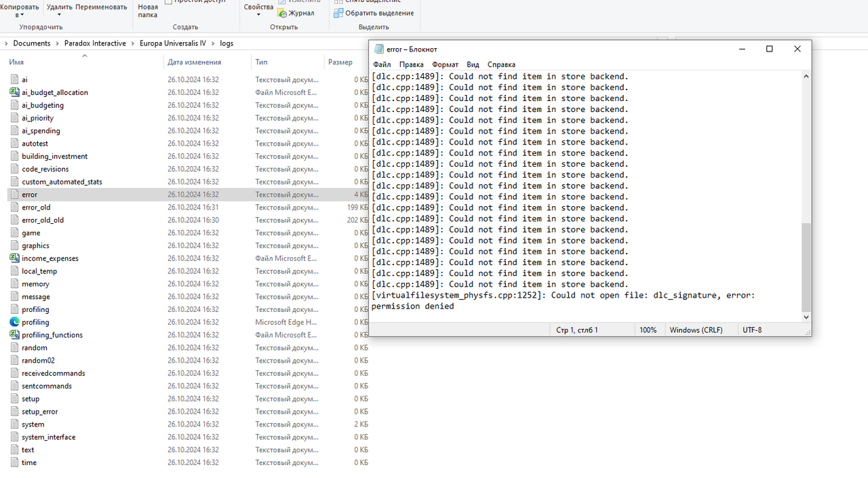Sort files by the Тип column header

[x=261, y=62]
